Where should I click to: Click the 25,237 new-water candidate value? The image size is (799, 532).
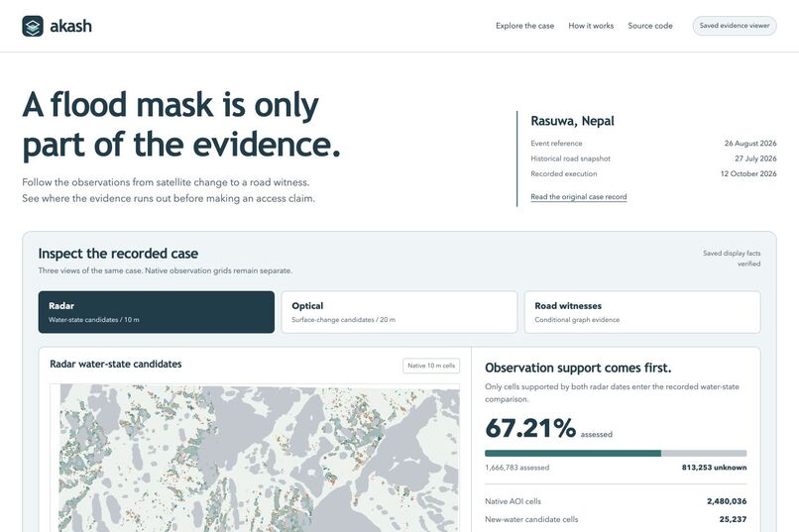point(733,519)
